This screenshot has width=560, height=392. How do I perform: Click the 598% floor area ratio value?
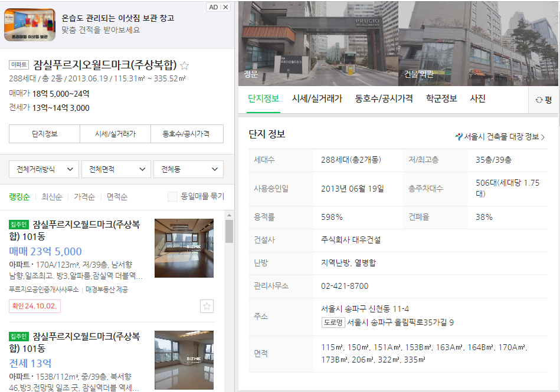click(x=332, y=218)
